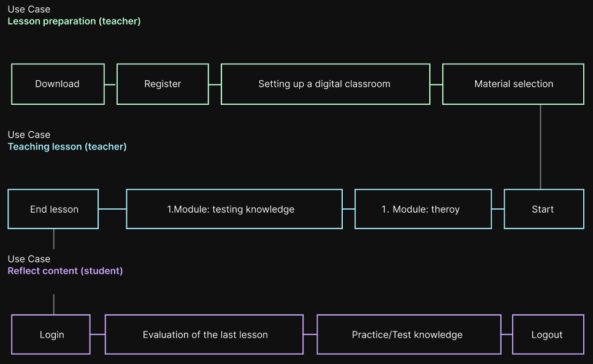
Task: Click the Download box
Action: point(58,84)
